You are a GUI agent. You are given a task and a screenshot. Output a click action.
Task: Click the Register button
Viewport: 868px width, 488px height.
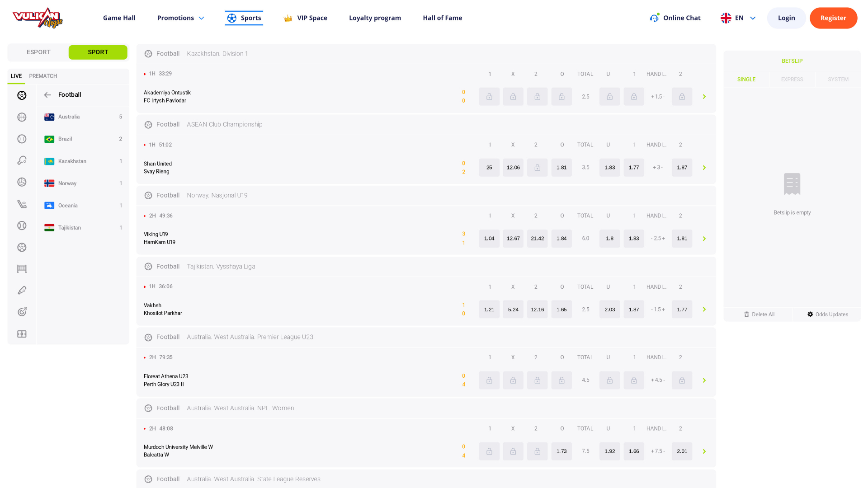833,18
